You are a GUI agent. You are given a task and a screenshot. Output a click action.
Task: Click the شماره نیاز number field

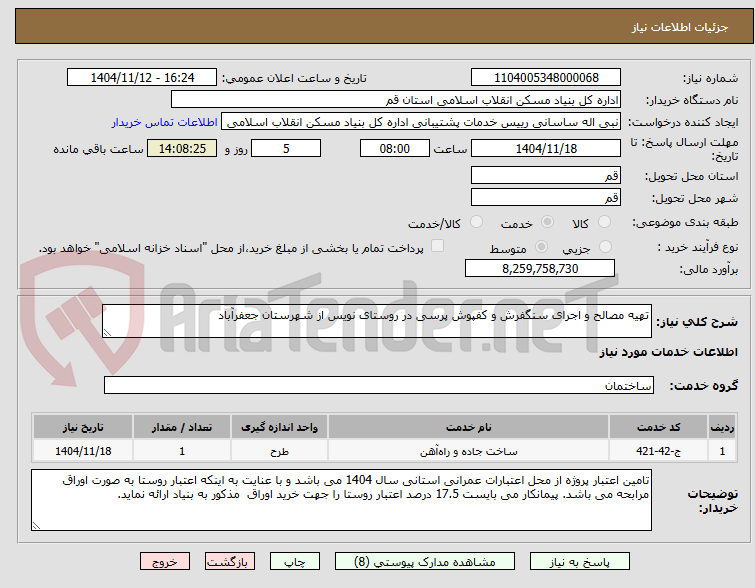pyautogui.click(x=546, y=78)
